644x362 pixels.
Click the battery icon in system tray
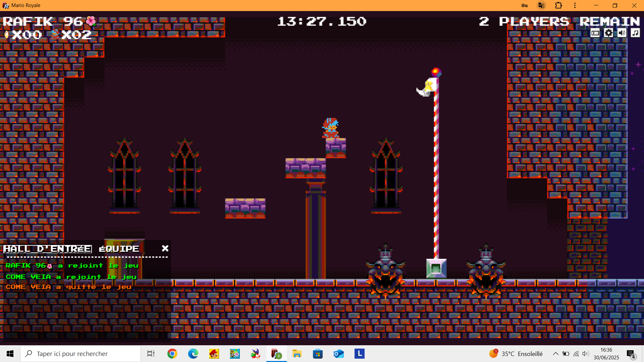coord(566,354)
